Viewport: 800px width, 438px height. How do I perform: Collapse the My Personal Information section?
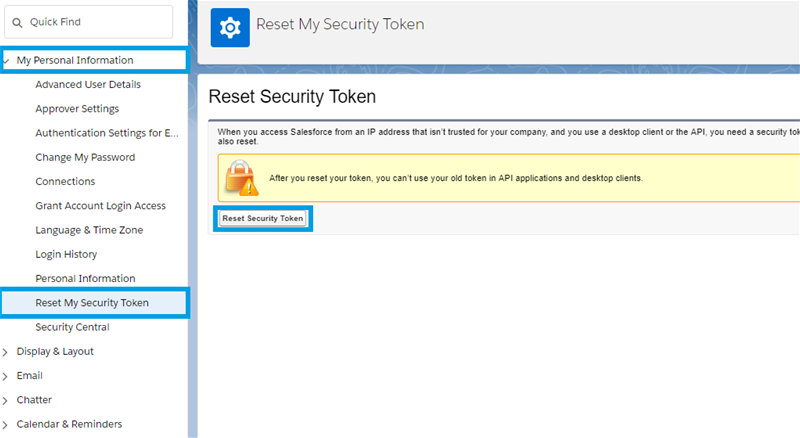point(7,60)
